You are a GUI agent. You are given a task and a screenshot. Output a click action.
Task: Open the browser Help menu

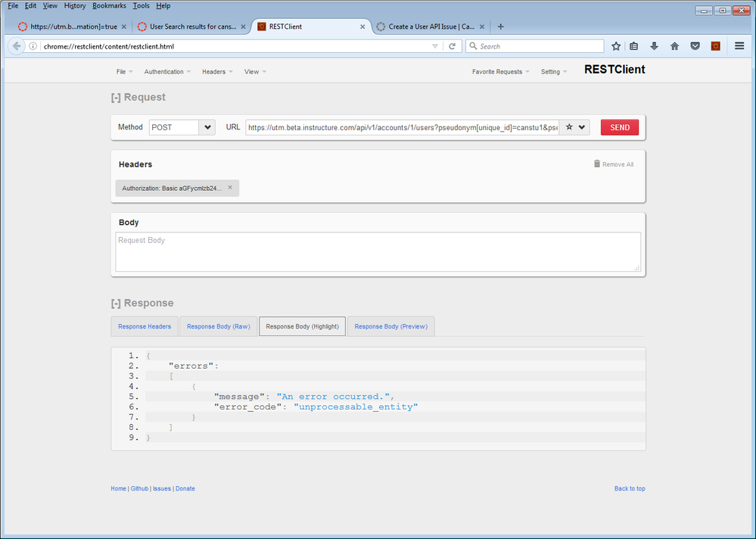click(163, 6)
